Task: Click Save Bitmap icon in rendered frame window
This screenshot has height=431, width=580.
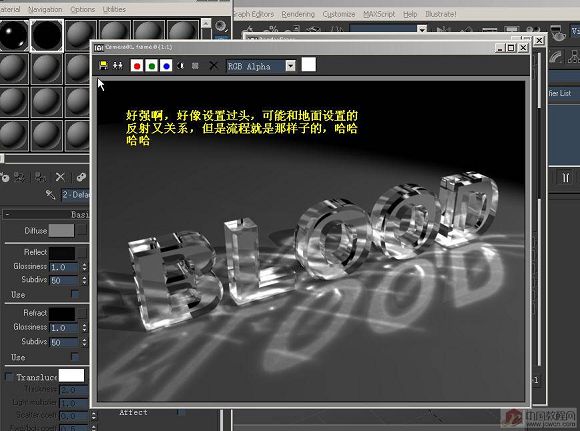Action: click(104, 66)
